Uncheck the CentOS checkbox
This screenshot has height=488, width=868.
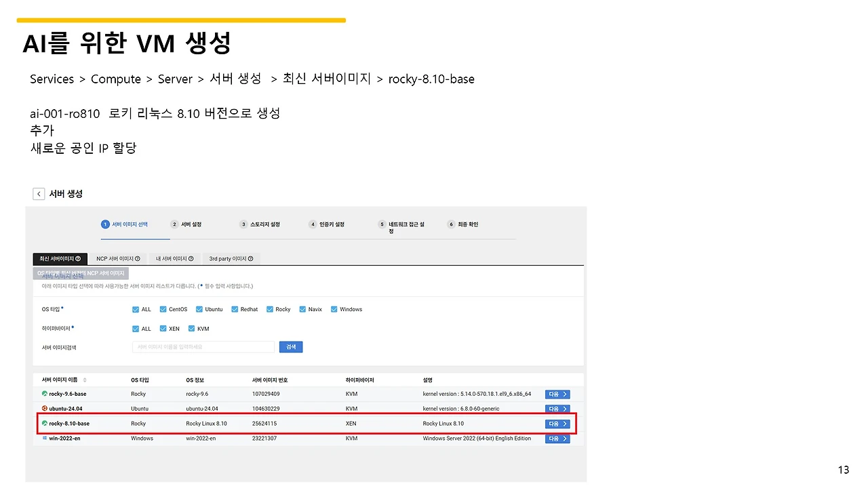(163, 309)
